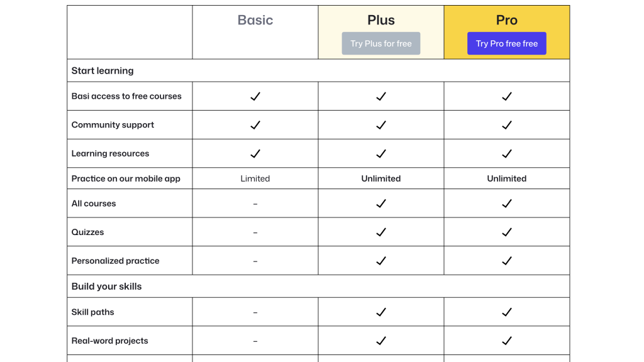Toggle the Basic dash for All courses
This screenshot has width=644, height=362.
[255, 203]
